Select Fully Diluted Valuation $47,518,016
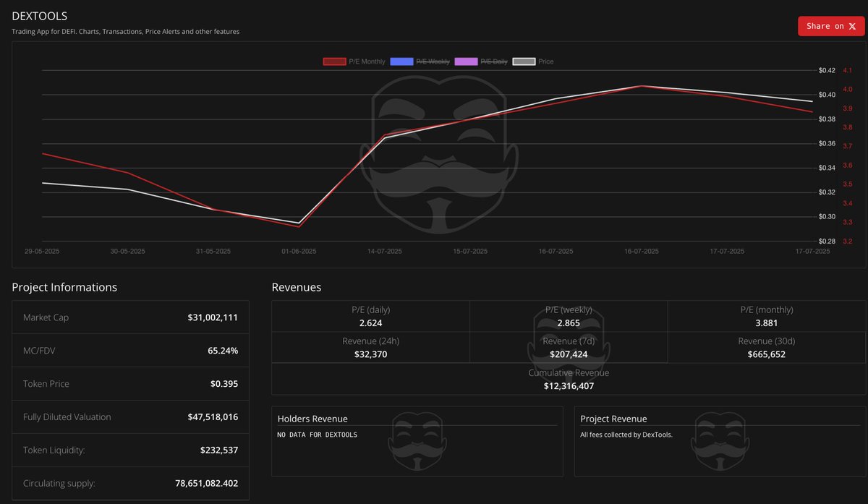 (213, 417)
